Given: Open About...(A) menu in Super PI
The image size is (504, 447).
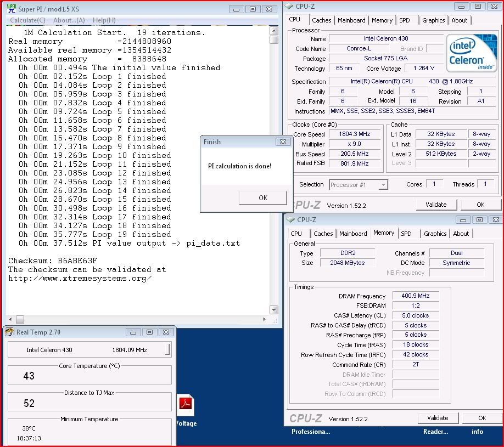Looking at the screenshot, I should point(69,20).
